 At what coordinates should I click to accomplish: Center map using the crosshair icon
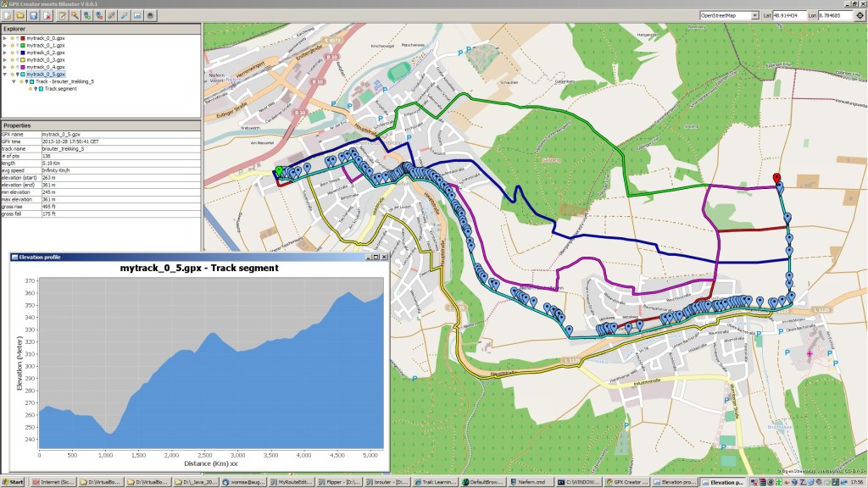[x=859, y=15]
